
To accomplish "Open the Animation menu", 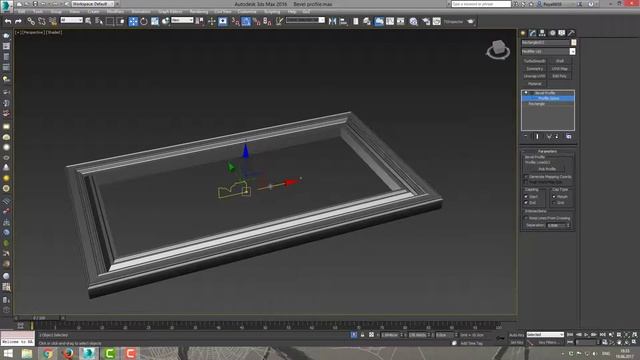I will pyautogui.click(x=141, y=12).
